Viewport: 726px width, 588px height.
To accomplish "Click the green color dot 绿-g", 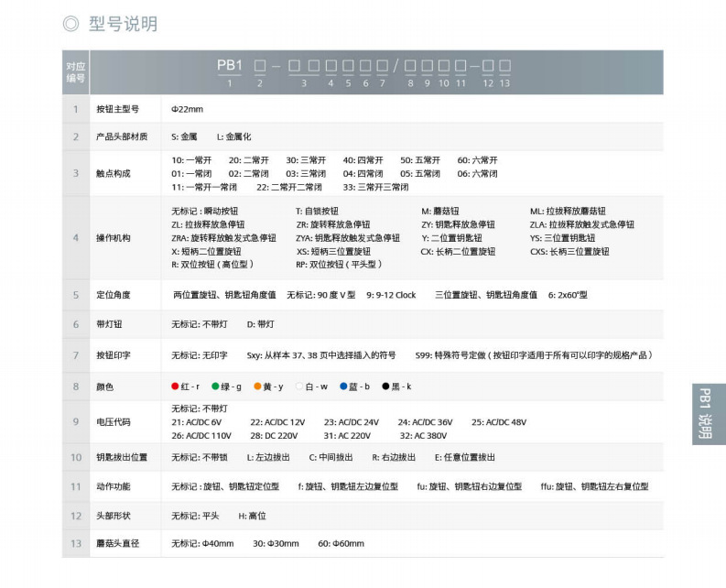I will (x=215, y=386).
